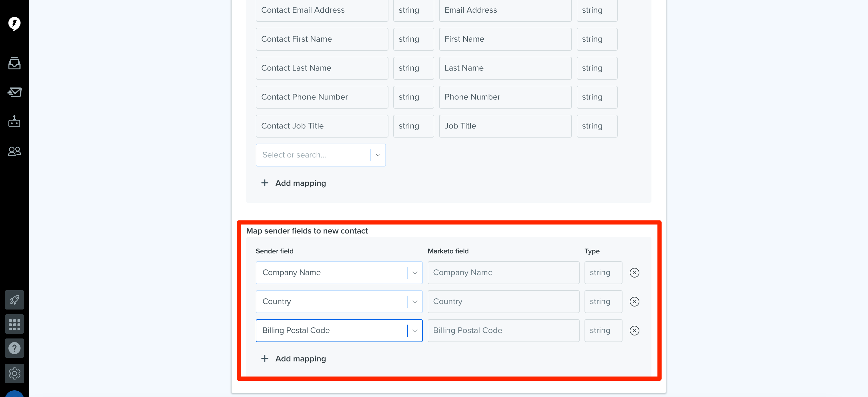
Task: Open the contacts people icon in sidebar
Action: 14,151
